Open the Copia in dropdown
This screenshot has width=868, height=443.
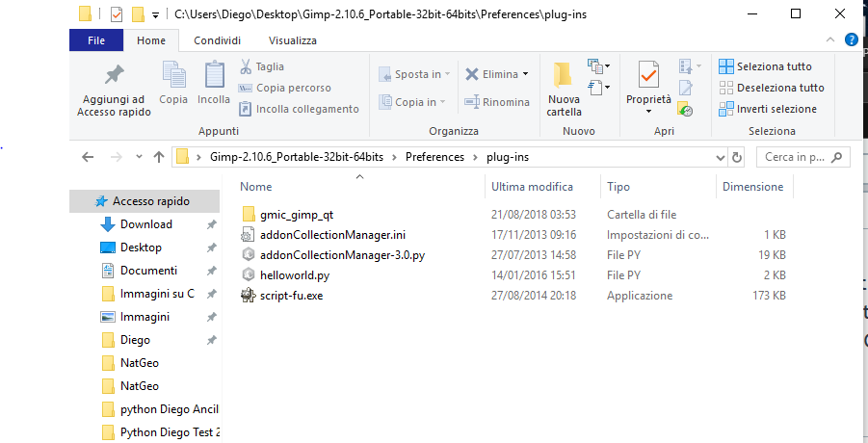click(x=412, y=102)
